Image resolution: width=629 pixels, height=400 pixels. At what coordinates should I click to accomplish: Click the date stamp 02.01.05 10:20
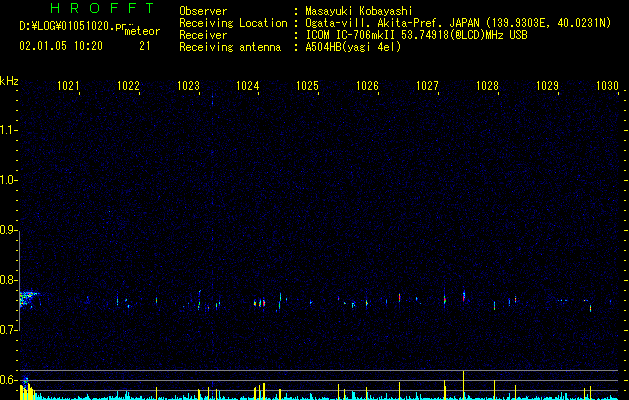click(x=61, y=46)
